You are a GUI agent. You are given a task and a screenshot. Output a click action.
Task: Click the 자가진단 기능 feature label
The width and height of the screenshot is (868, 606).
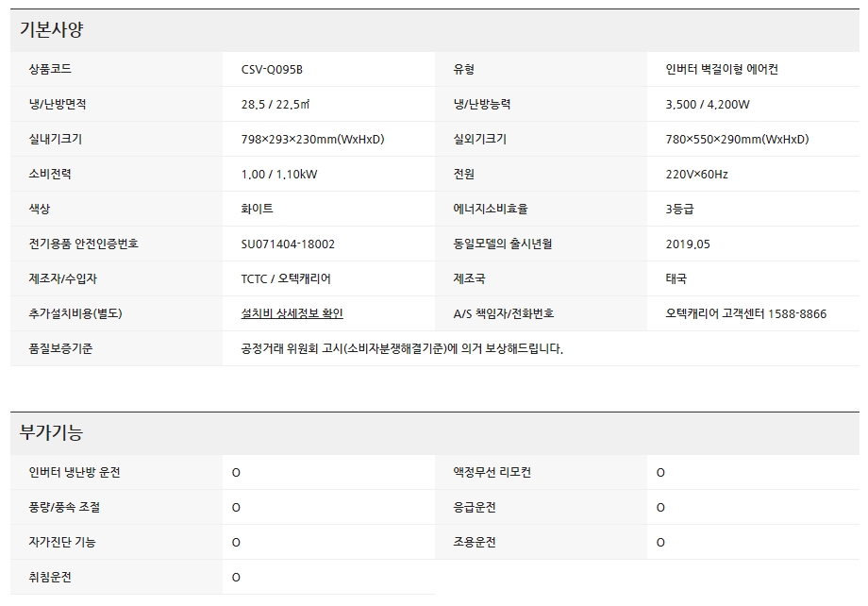pos(62,542)
